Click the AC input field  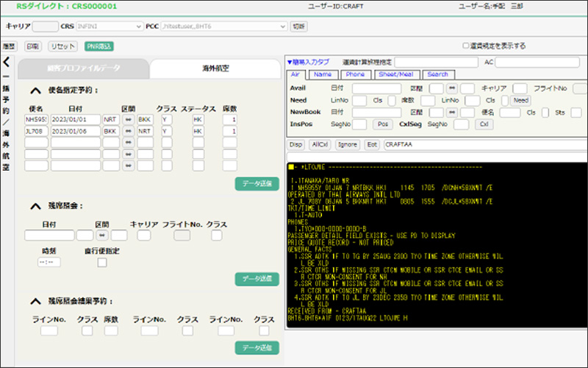click(537, 63)
